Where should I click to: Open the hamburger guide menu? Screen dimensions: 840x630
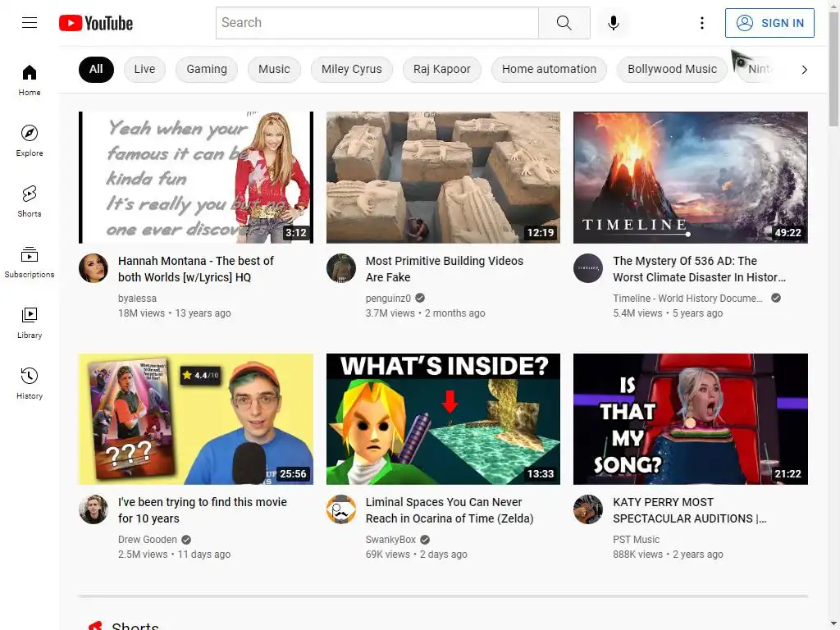(30, 22)
